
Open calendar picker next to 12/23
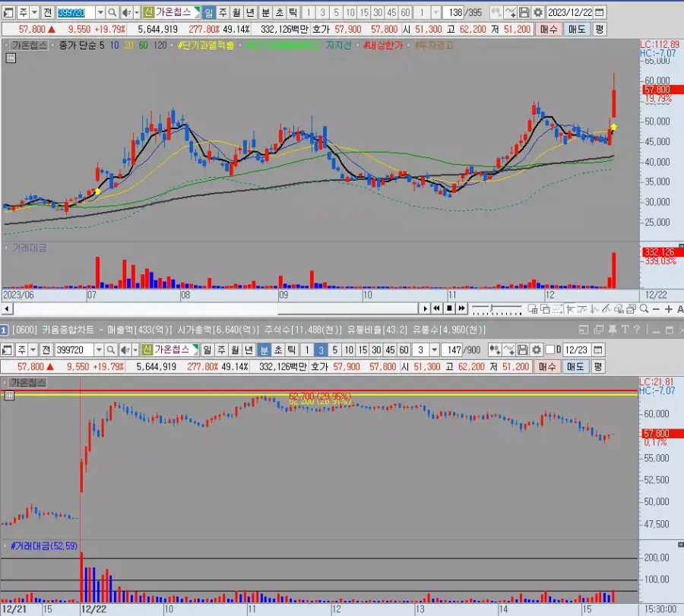tap(598, 349)
